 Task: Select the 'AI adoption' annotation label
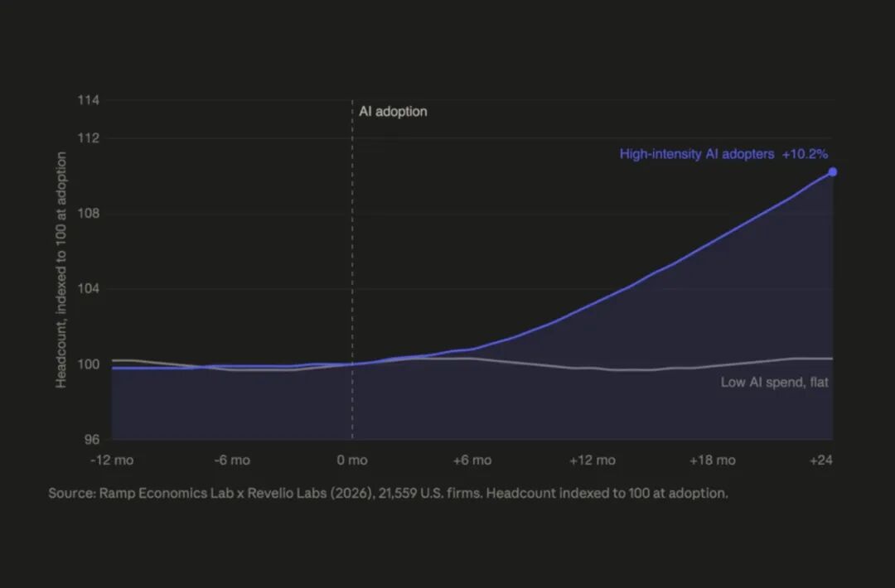(x=393, y=112)
